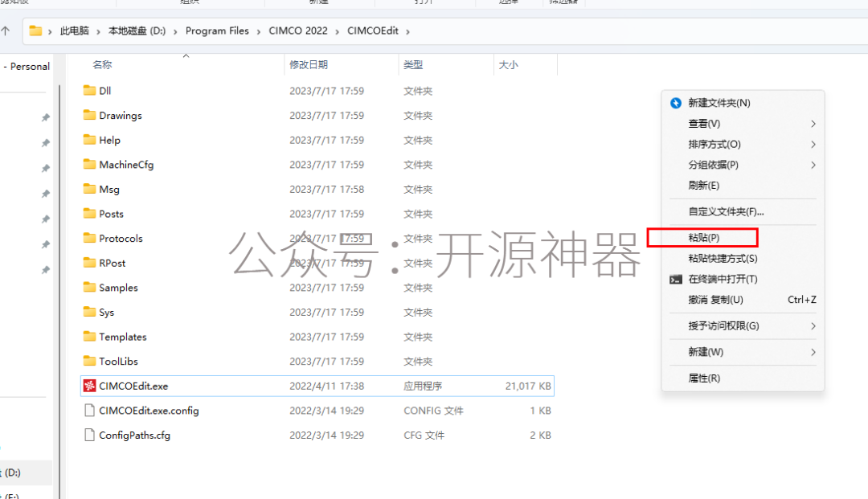The image size is (868, 499).
Task: Open the chevron after CIMCOEdit in the address bar
Action: [408, 31]
